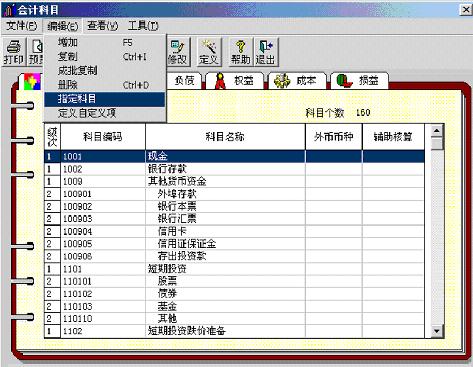
Task: Open the 工具(T) menu
Action: (x=143, y=26)
